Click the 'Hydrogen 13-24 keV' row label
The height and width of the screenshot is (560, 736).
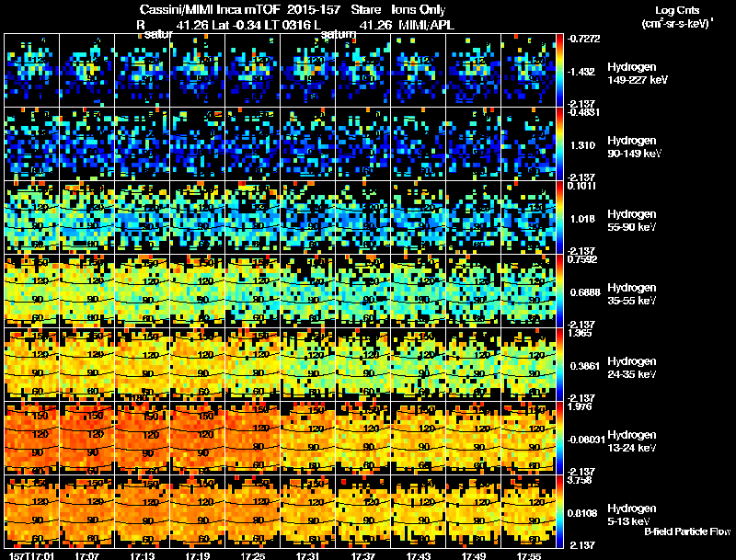(x=632, y=440)
